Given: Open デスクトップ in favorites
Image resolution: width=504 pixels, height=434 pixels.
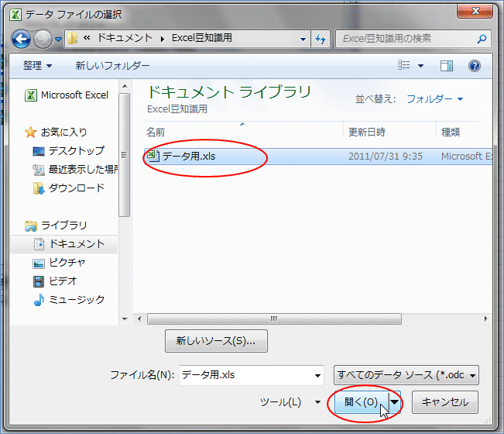Looking at the screenshot, I should pyautogui.click(x=77, y=150).
